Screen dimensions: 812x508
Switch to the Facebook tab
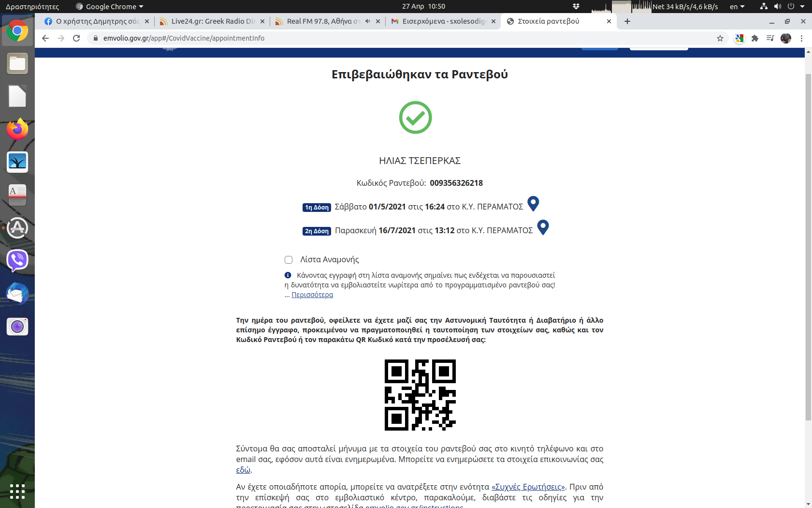(96, 21)
